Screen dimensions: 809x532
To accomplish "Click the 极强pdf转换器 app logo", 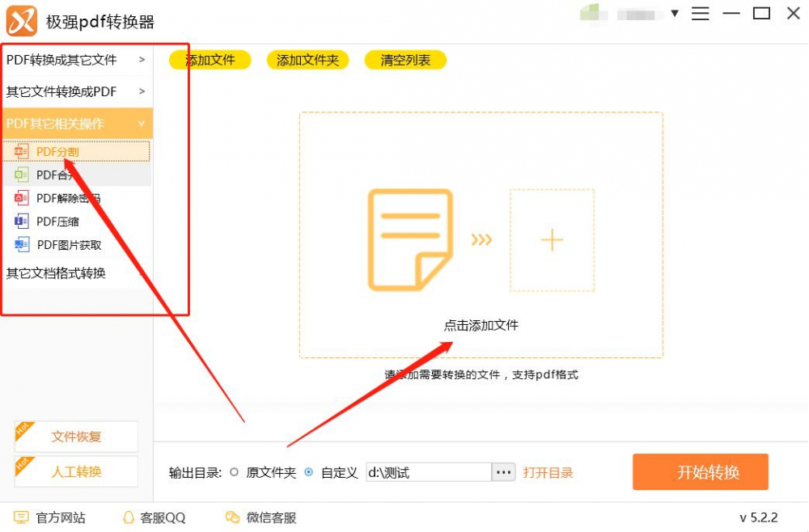I will click(21, 21).
